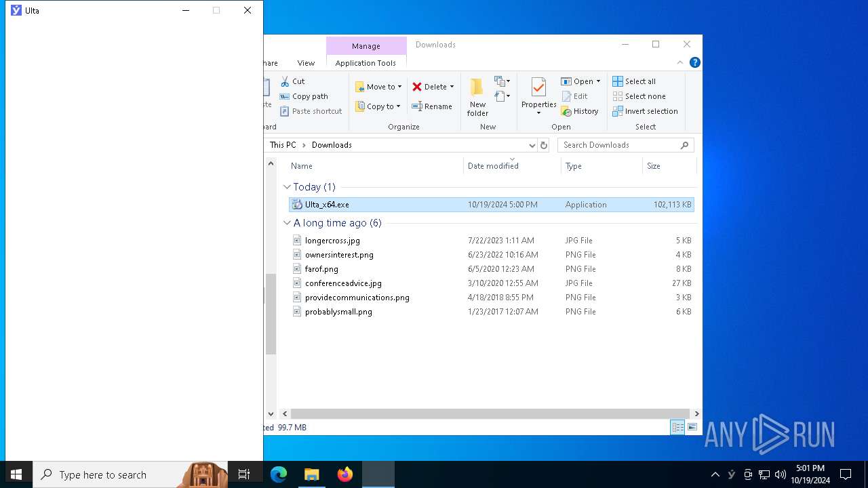Launch Firefox from taskbar
The width and height of the screenshot is (868, 488).
click(x=345, y=474)
